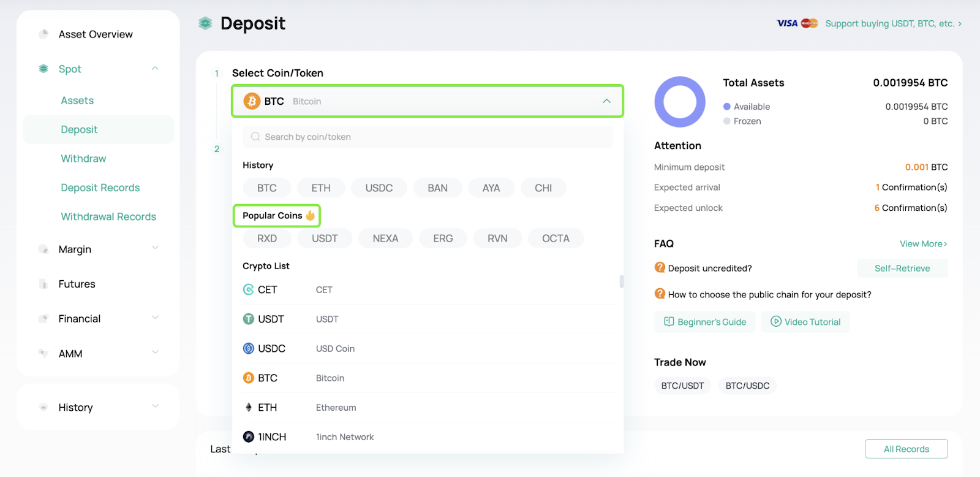Screen dimensions: 980x477
Task: Click the Futures sidebar icon
Action: pyautogui.click(x=43, y=284)
